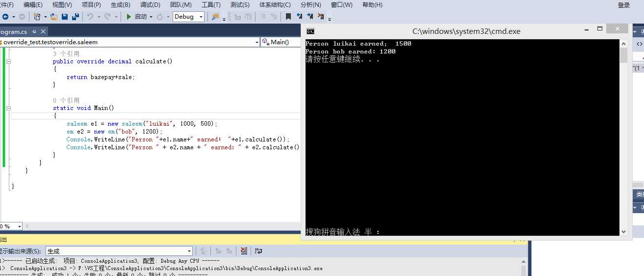Screen dimensions: 644x276
Task: Click the editor horizontal scrollbar left arrow
Action: [27, 226]
